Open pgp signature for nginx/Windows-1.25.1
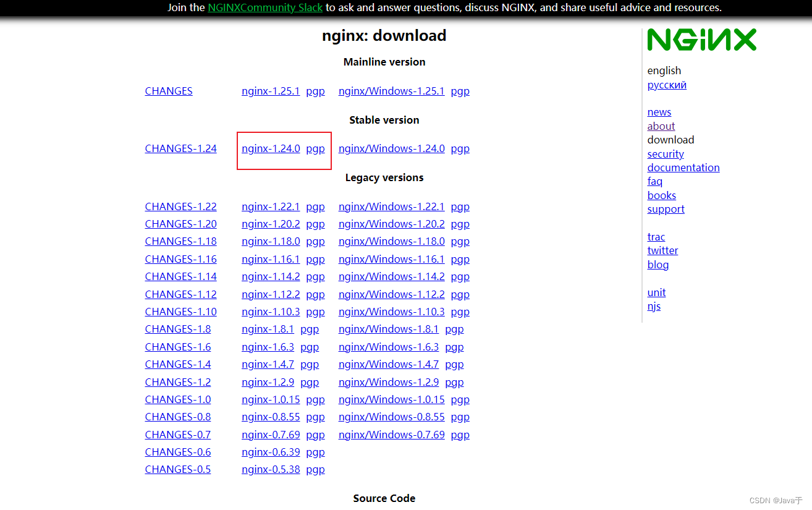This screenshot has width=812, height=510. coord(460,91)
